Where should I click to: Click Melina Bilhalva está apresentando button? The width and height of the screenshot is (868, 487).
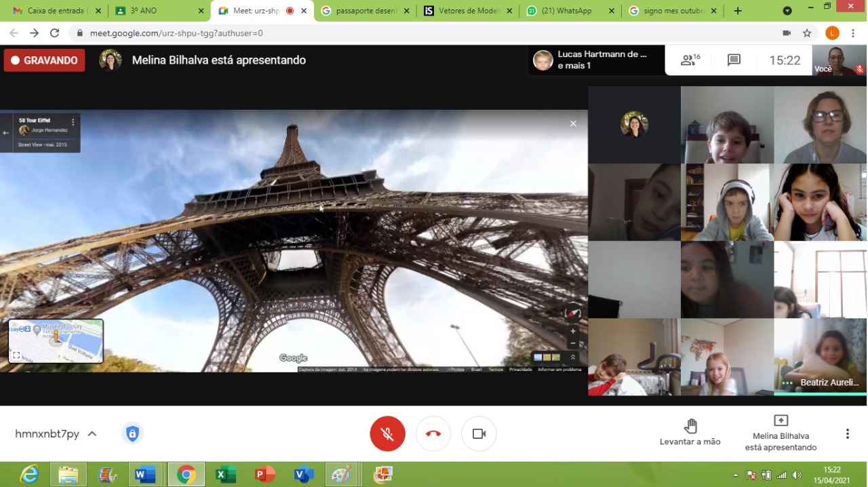click(781, 432)
